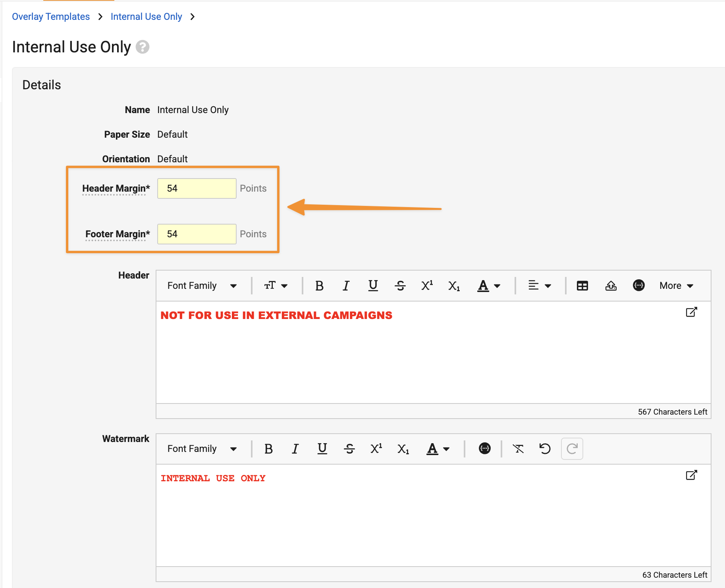
Task: Open the Internal Use Only breadcrumb link
Action: pyautogui.click(x=146, y=17)
